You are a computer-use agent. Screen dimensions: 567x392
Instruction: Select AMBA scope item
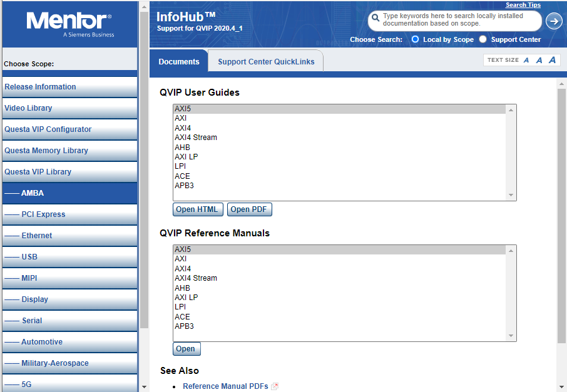(69, 193)
